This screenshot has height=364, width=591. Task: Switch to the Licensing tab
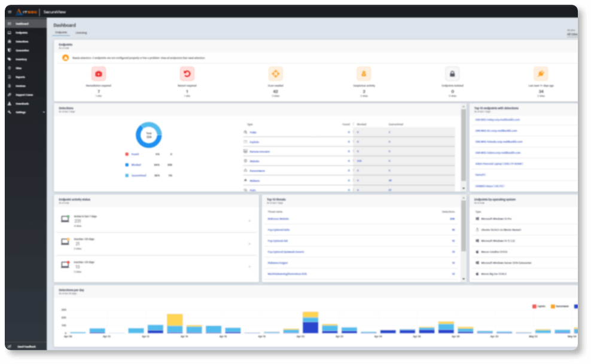click(x=81, y=33)
